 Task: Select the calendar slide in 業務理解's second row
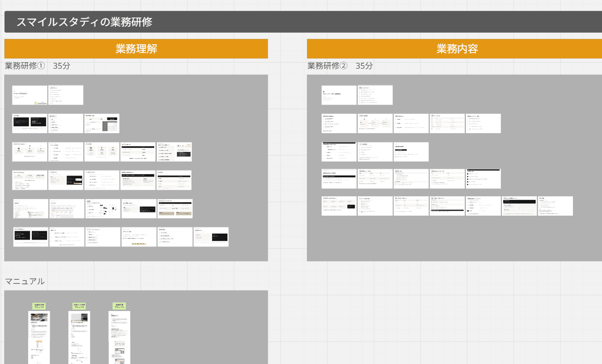point(102,123)
